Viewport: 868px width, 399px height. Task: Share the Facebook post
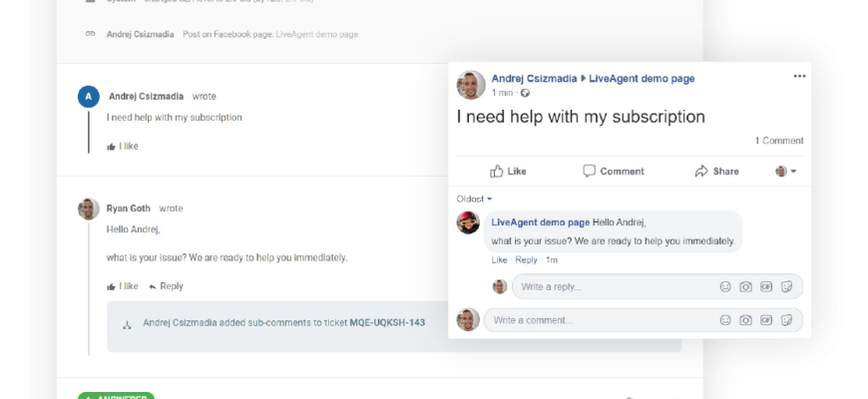[716, 172]
